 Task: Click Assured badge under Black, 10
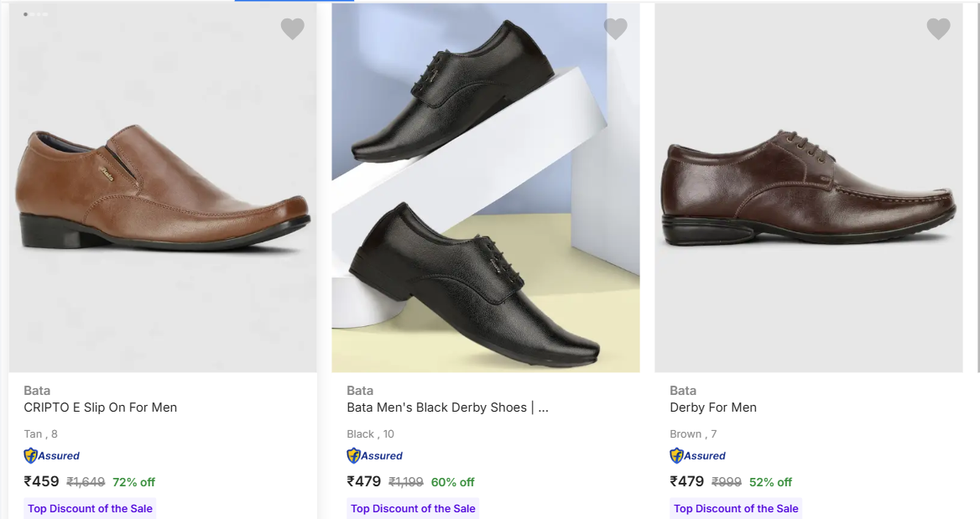(x=375, y=456)
